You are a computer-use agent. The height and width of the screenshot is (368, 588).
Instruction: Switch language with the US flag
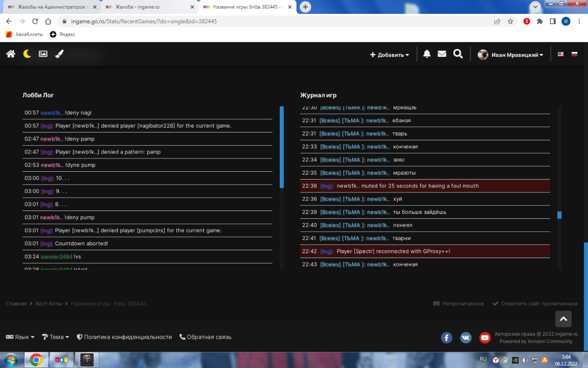coord(561,54)
